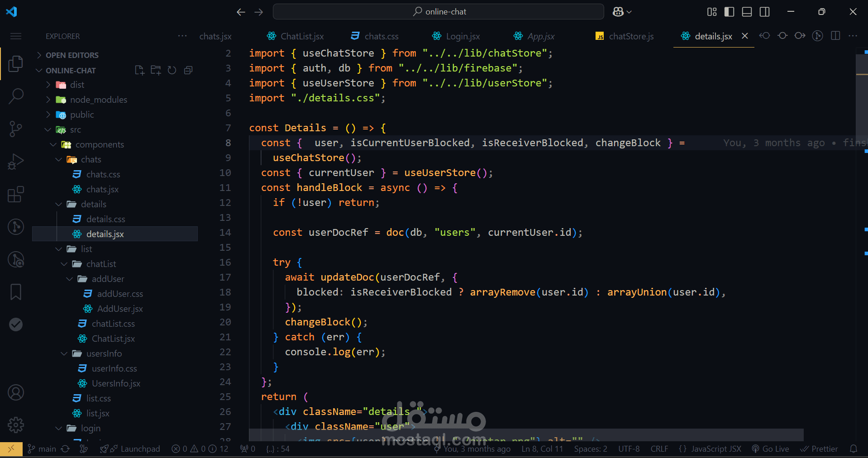
Task: Open UsersInfo.jsx in explorer
Action: tap(115, 383)
